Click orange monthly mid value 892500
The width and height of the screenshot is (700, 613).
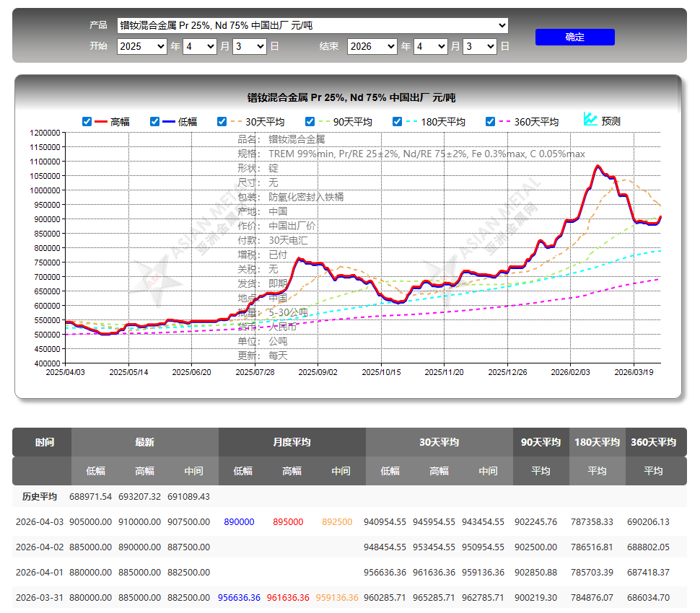(337, 522)
